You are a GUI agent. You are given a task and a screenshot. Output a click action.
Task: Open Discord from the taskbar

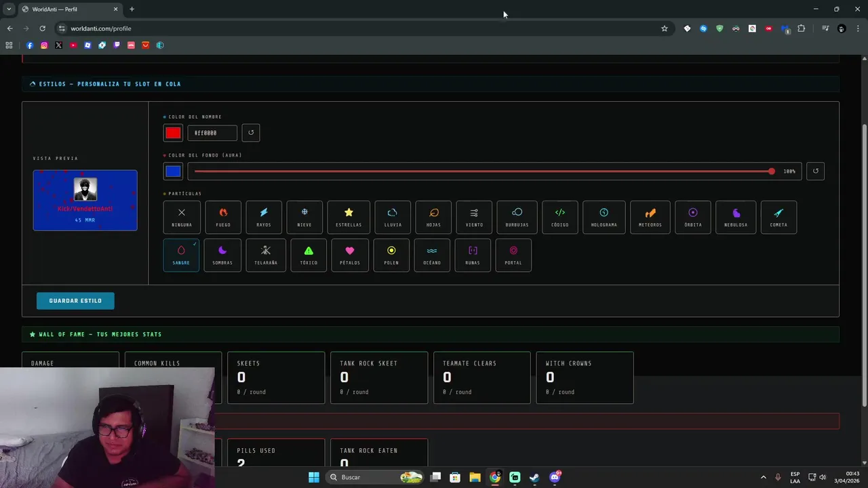pos(555,477)
